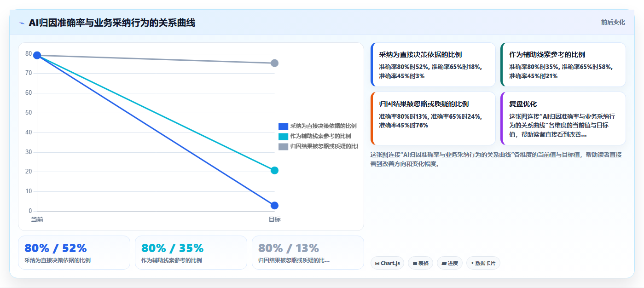Click the 表格 tag chip
The height and width of the screenshot is (288, 644).
(420, 263)
